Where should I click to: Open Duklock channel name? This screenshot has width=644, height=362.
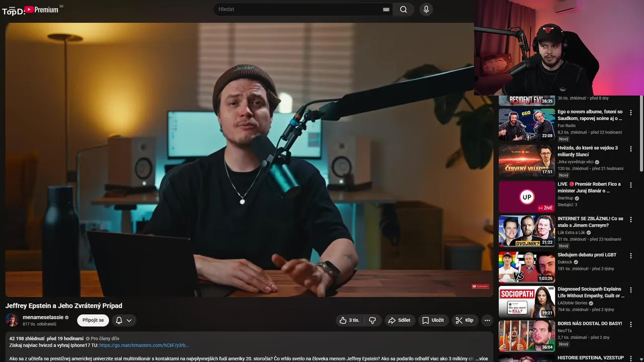(x=565, y=262)
